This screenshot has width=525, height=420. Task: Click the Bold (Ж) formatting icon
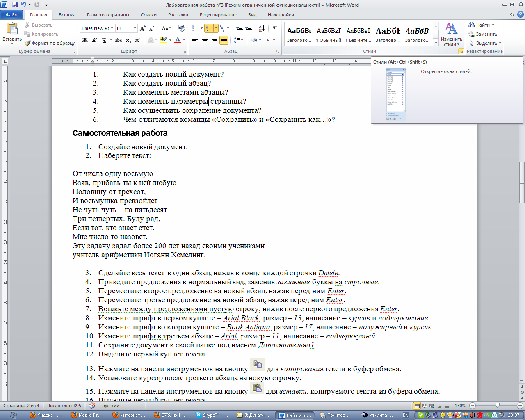tap(85, 40)
